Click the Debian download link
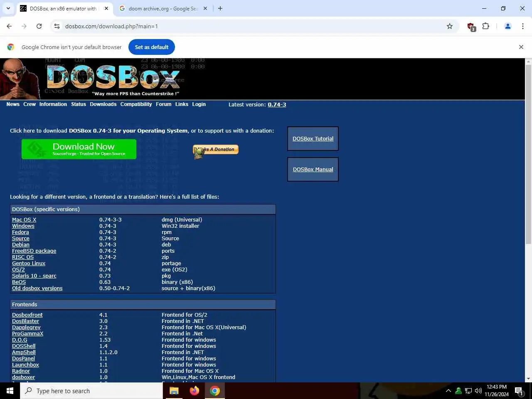This screenshot has height=399, width=532. click(x=21, y=245)
